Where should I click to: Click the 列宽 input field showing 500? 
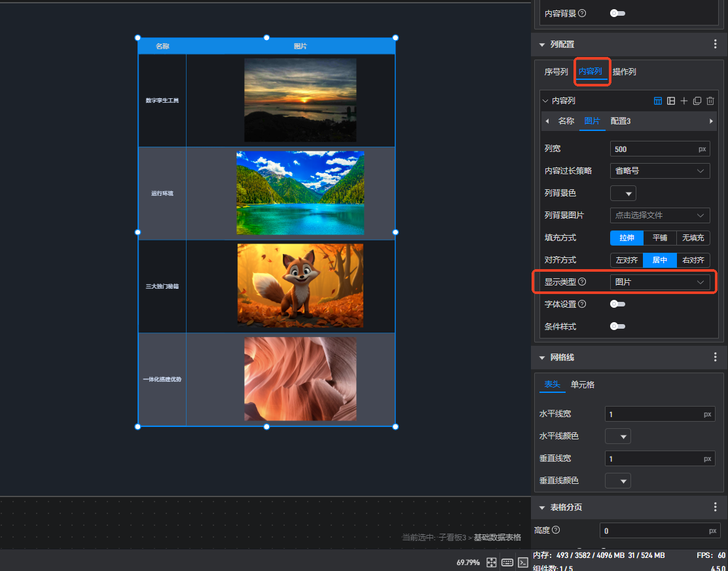[660, 149]
